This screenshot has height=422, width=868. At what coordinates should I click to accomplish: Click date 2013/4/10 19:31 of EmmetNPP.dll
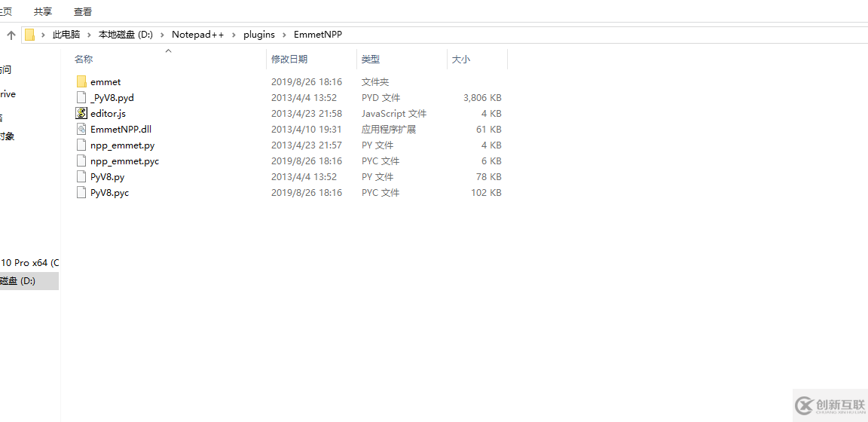[306, 129]
